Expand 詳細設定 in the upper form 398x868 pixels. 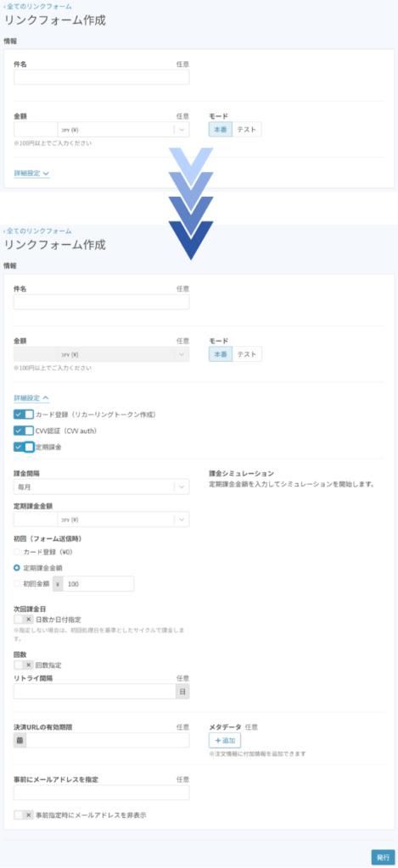[x=31, y=173]
